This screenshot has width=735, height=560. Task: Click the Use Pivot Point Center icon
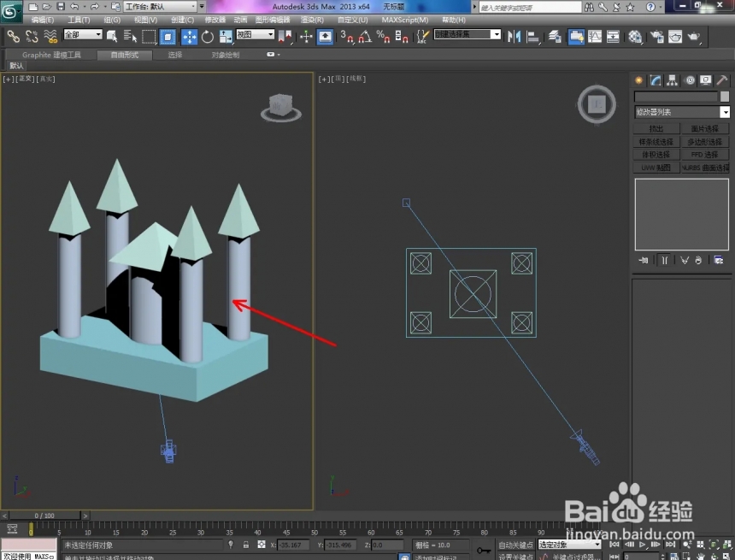click(285, 37)
